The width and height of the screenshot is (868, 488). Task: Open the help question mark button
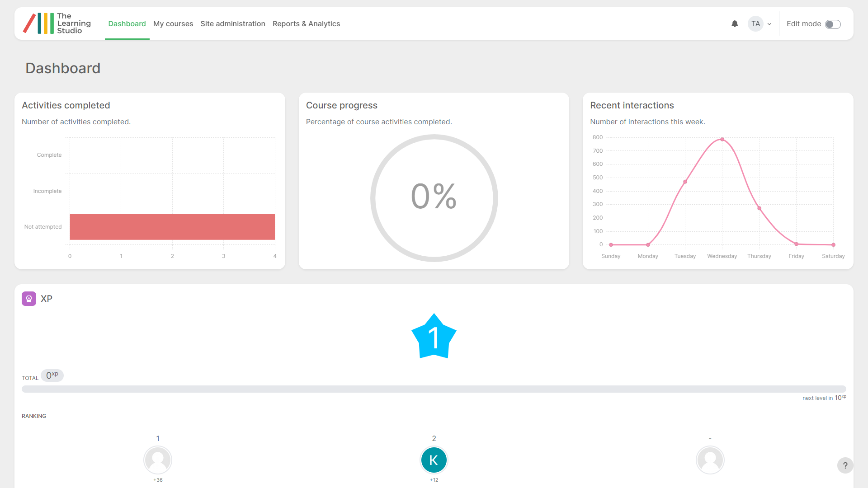point(845,465)
